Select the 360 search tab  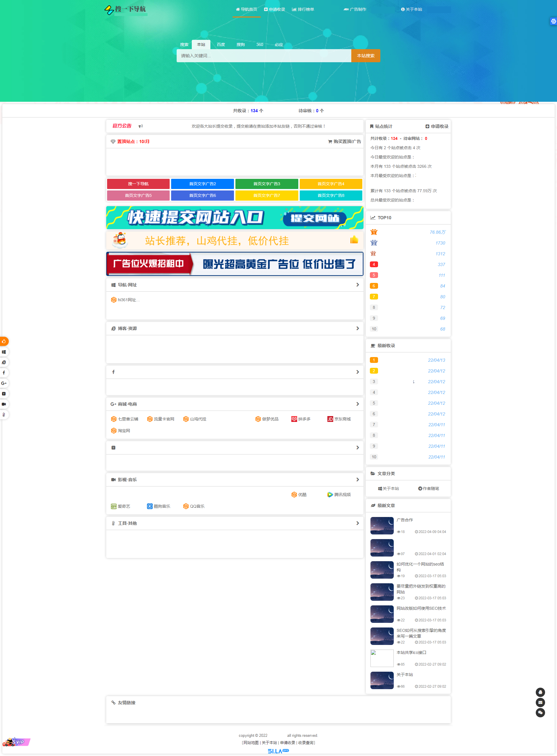[x=259, y=44]
